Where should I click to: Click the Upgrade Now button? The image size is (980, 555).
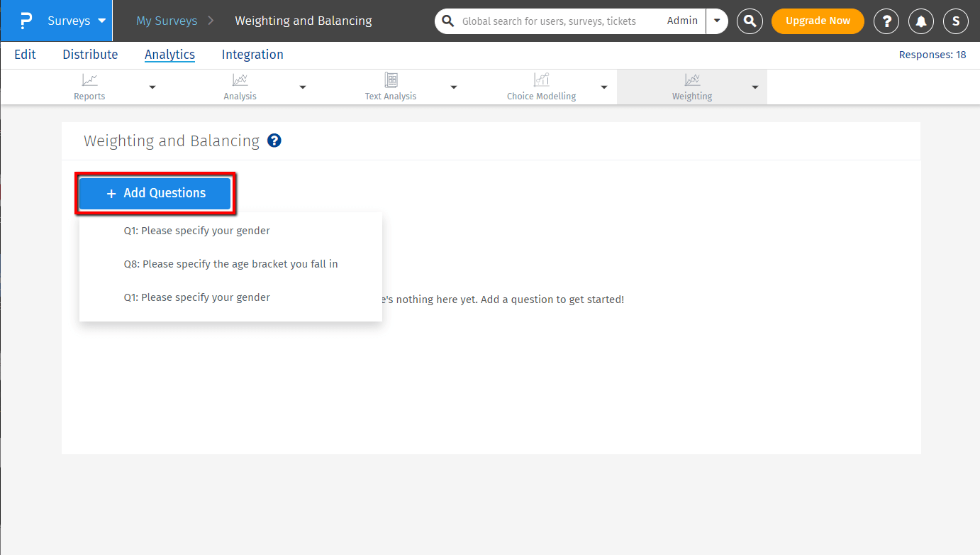pyautogui.click(x=818, y=21)
